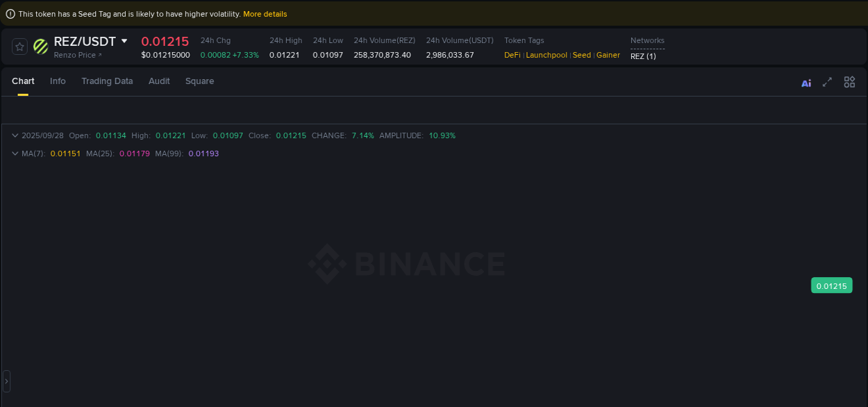Open the Ai analysis feature
The width and height of the screenshot is (868, 407).
tap(806, 82)
